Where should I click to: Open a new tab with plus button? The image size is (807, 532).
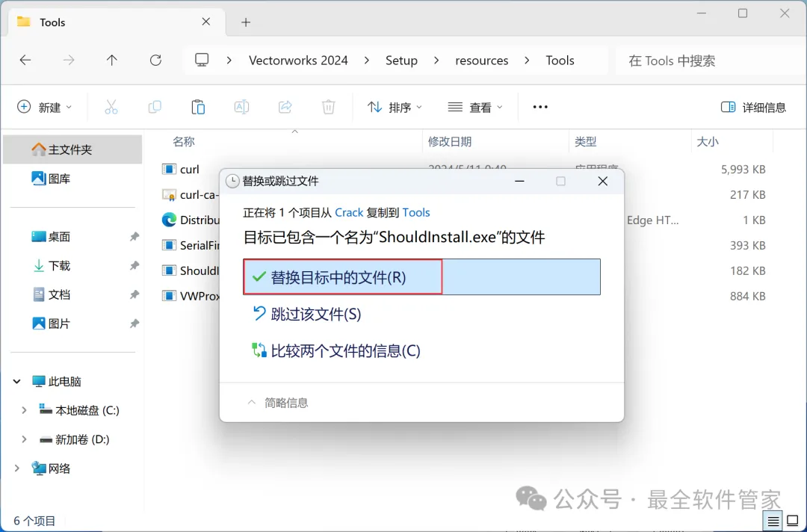pyautogui.click(x=246, y=22)
